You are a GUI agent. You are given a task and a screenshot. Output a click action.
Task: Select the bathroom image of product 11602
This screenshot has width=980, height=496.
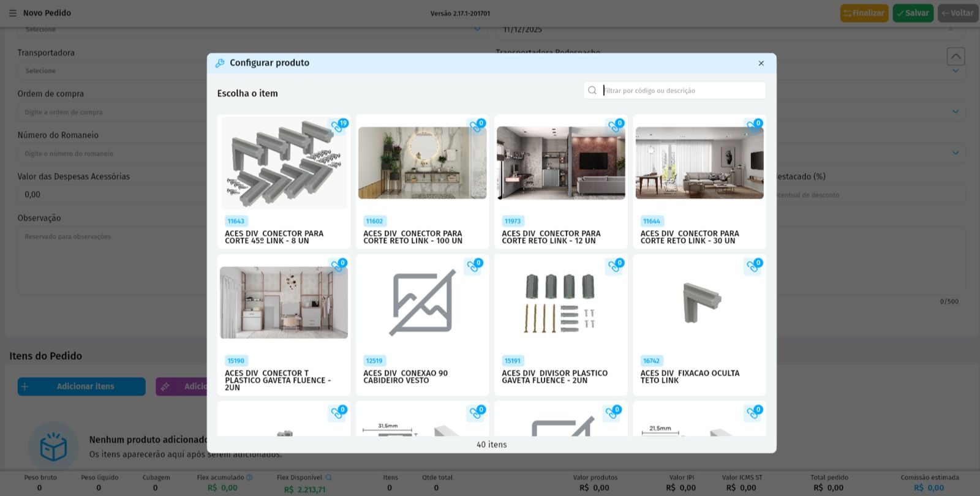[423, 163]
